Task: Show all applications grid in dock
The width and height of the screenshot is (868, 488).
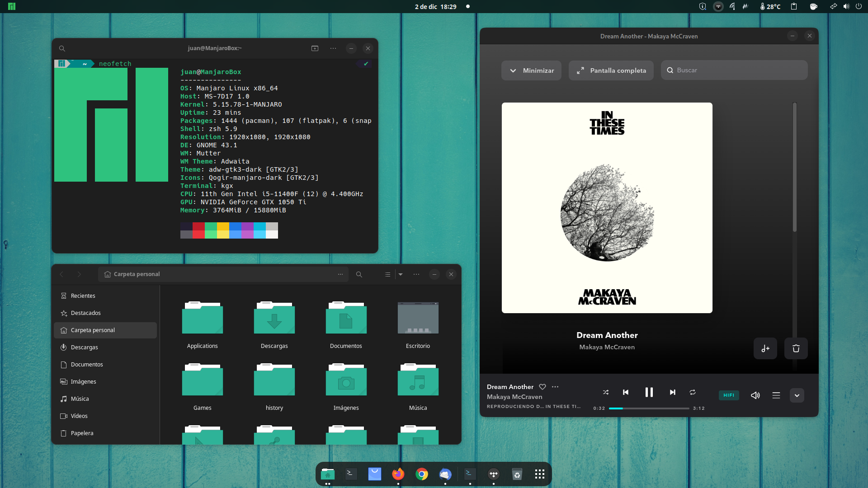Action: pos(540,474)
